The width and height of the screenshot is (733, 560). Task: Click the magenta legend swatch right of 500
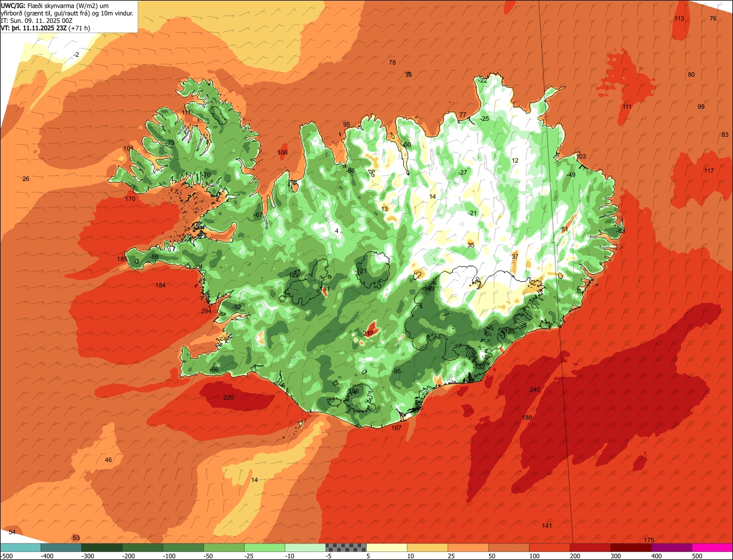(x=712, y=547)
